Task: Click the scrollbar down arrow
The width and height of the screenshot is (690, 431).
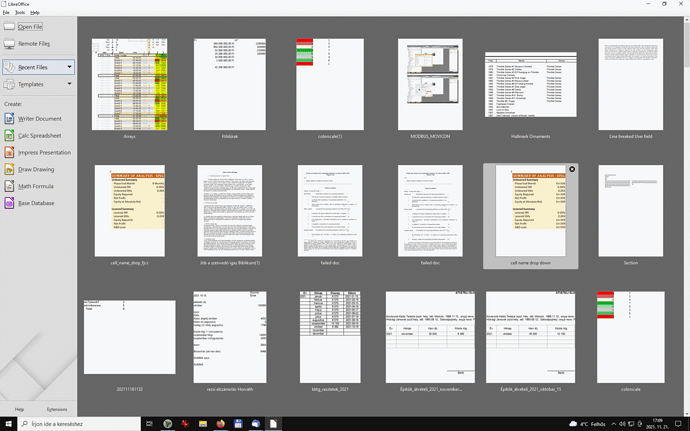Action: [x=686, y=414]
